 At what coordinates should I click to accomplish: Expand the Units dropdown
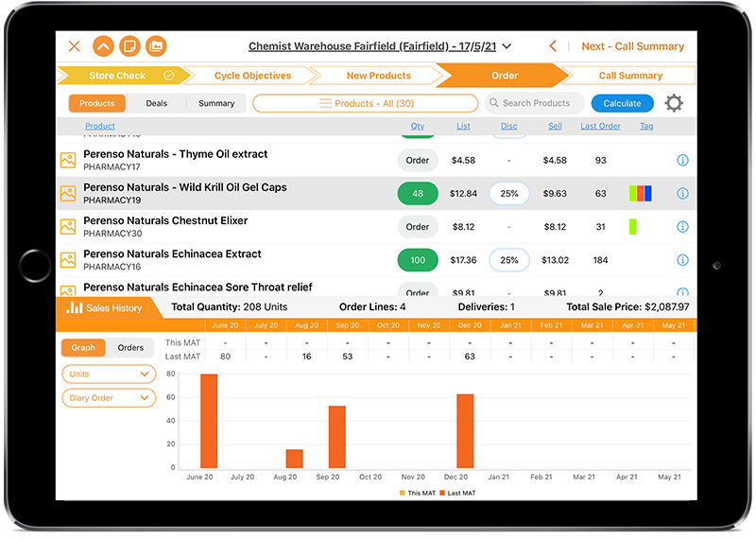pos(109,375)
